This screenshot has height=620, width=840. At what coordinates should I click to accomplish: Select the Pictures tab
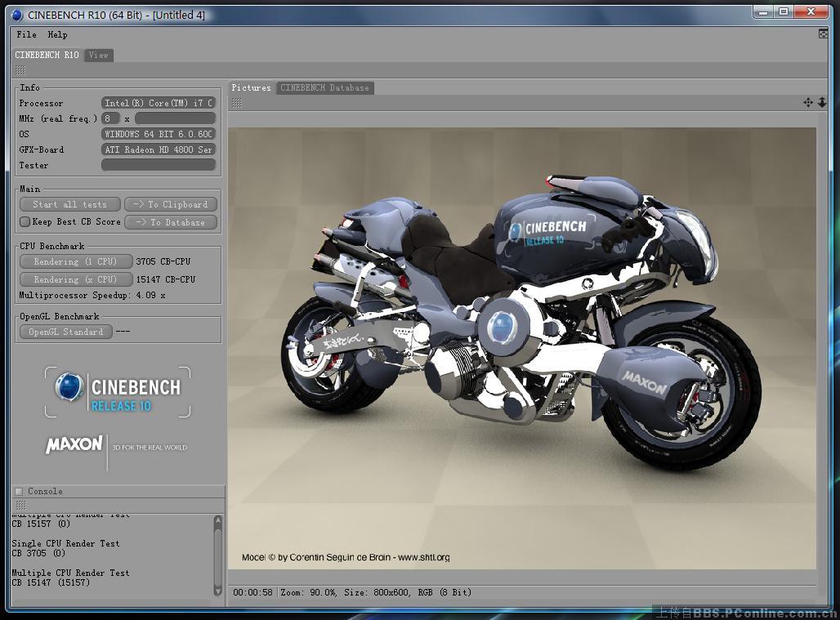coord(251,87)
